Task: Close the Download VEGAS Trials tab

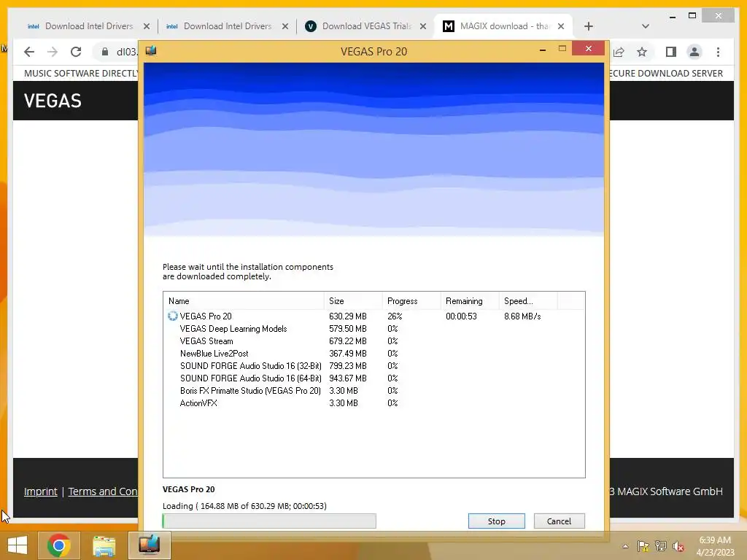Action: (x=423, y=26)
